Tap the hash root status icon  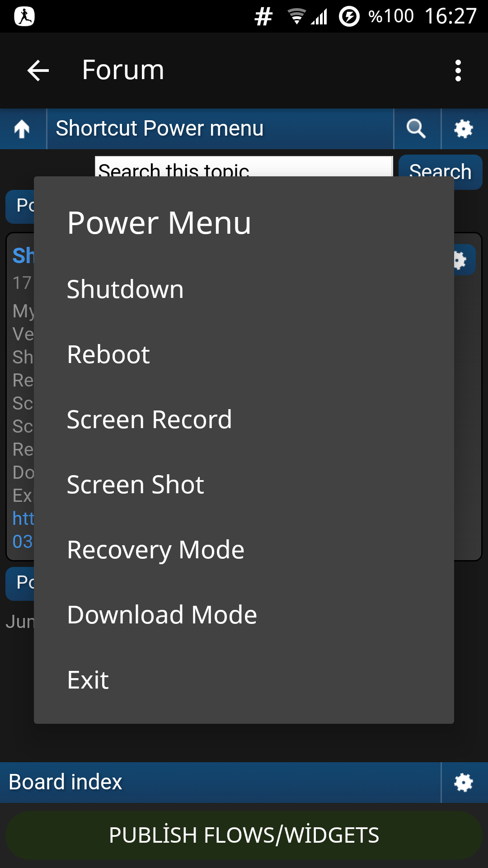pos(263,17)
